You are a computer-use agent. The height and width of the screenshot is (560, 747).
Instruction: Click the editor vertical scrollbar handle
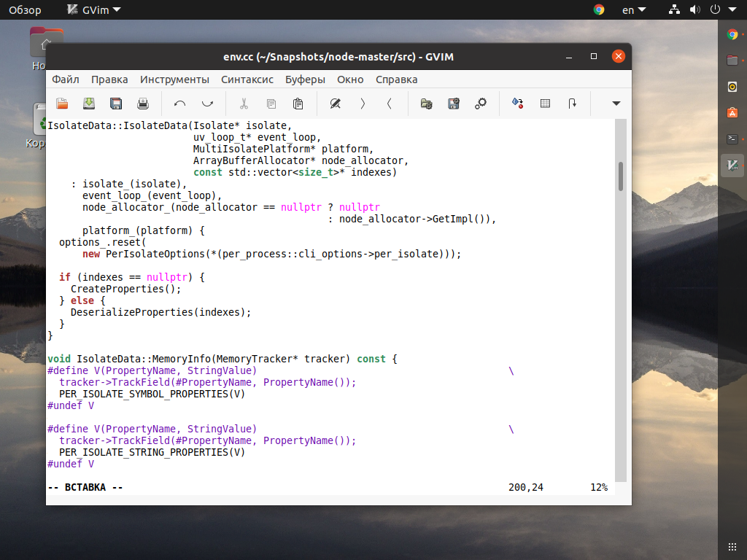tap(620, 176)
